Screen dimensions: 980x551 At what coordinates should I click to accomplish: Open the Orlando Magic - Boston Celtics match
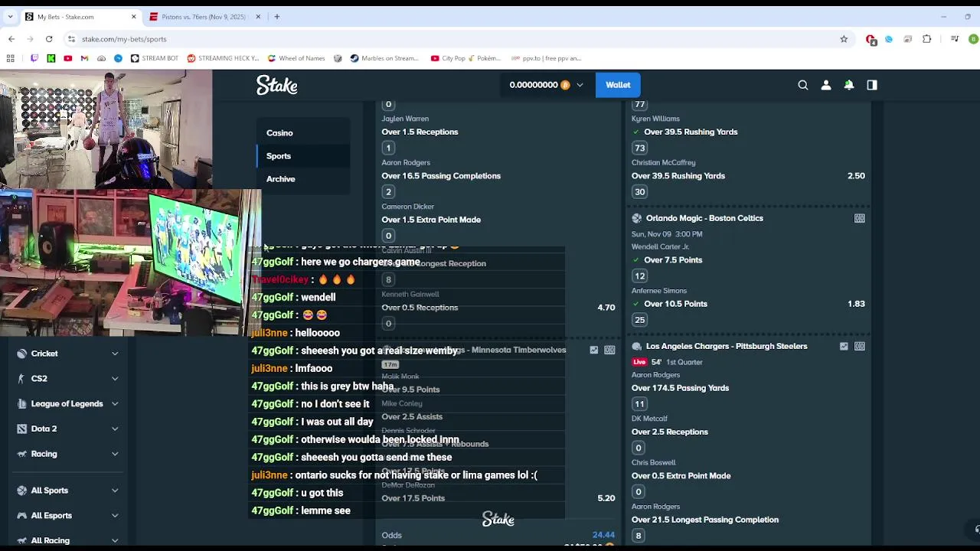(x=704, y=218)
